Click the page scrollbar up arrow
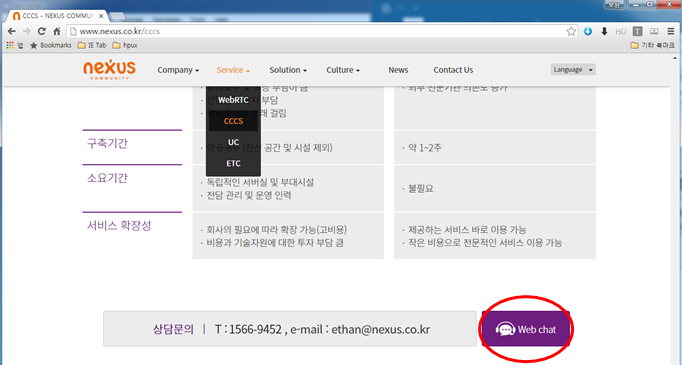Image resolution: width=682 pixels, height=365 pixels. (x=675, y=57)
